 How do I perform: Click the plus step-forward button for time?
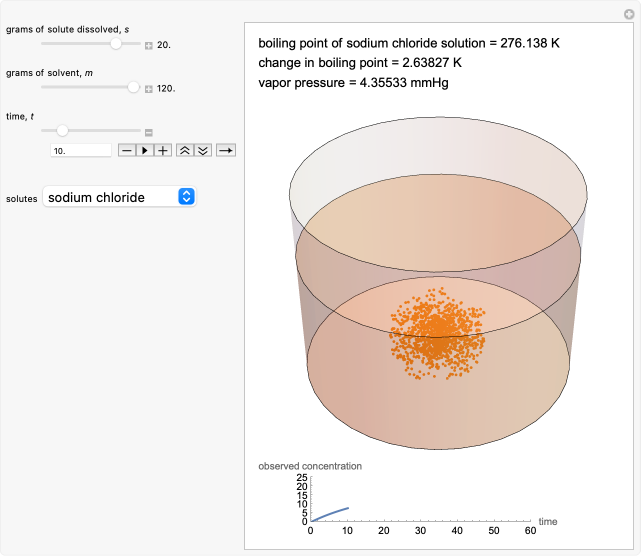pyautogui.click(x=162, y=150)
